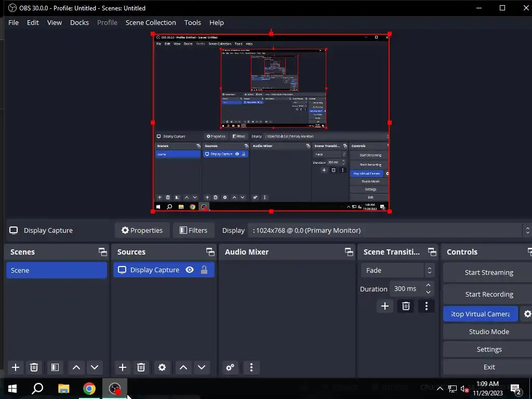Stop the virtual camera
532x399 pixels.
[x=481, y=314]
